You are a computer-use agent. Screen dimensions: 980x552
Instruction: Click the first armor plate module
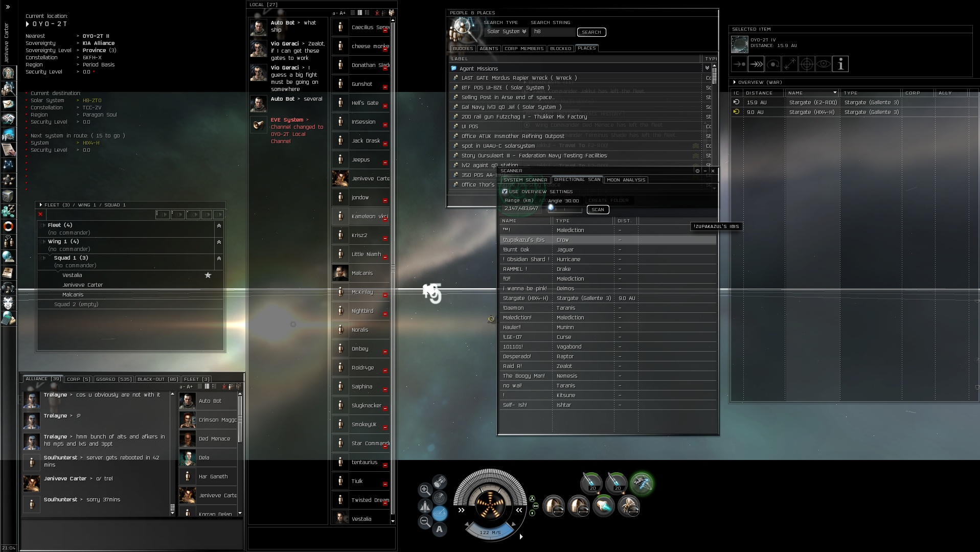(x=554, y=506)
